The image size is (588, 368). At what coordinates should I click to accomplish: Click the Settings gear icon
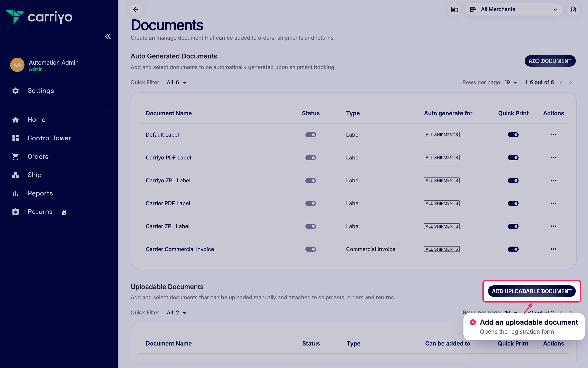16,91
